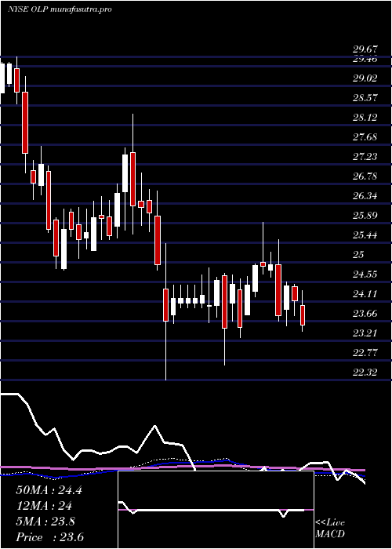This screenshot has height=549, width=392.
Task: Click the <<Live MACD label
Action: (x=330, y=529)
